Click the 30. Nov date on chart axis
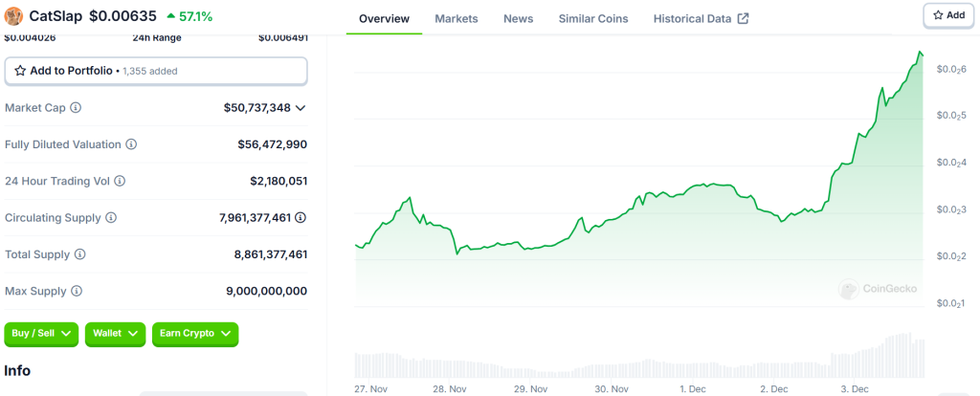The width and height of the screenshot is (980, 396). (612, 388)
